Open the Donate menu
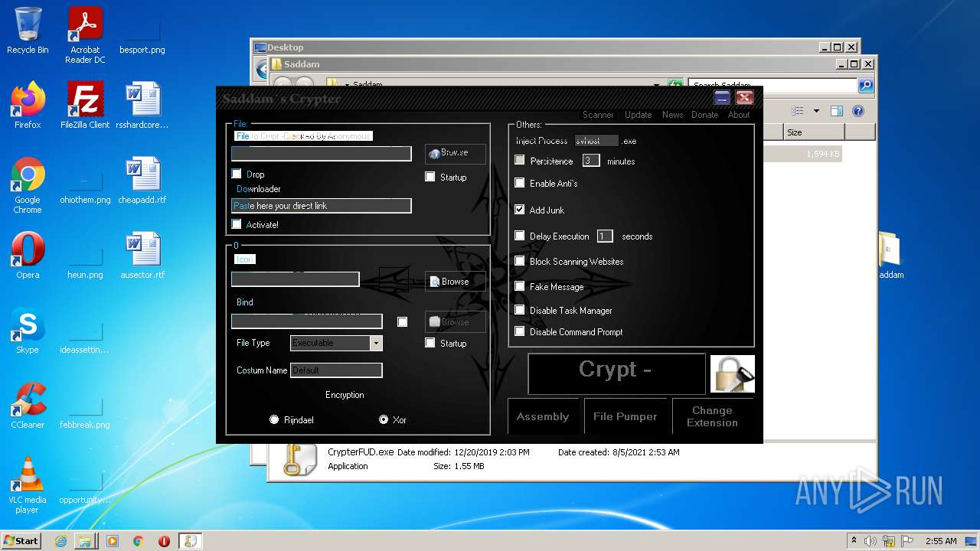This screenshot has height=551, width=980. click(704, 115)
